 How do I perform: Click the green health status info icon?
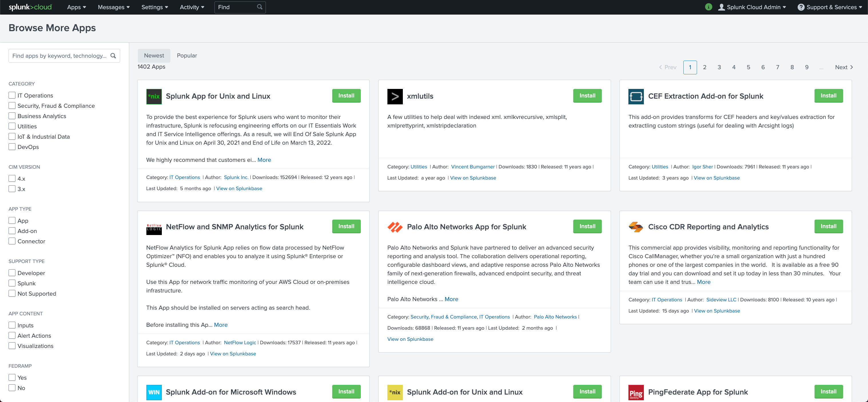click(708, 7)
